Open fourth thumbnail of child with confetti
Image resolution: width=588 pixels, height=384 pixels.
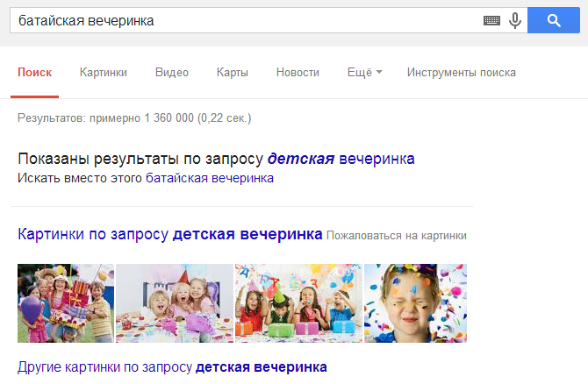[415, 303]
